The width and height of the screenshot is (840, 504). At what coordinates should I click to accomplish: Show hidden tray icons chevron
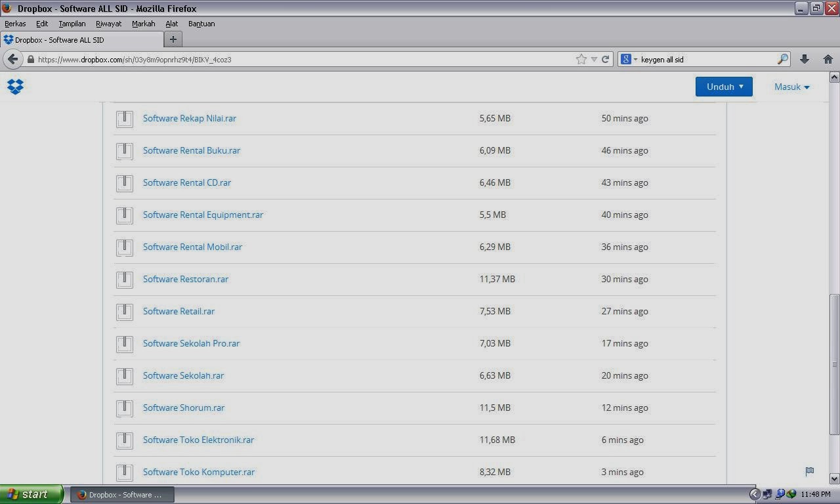point(755,494)
